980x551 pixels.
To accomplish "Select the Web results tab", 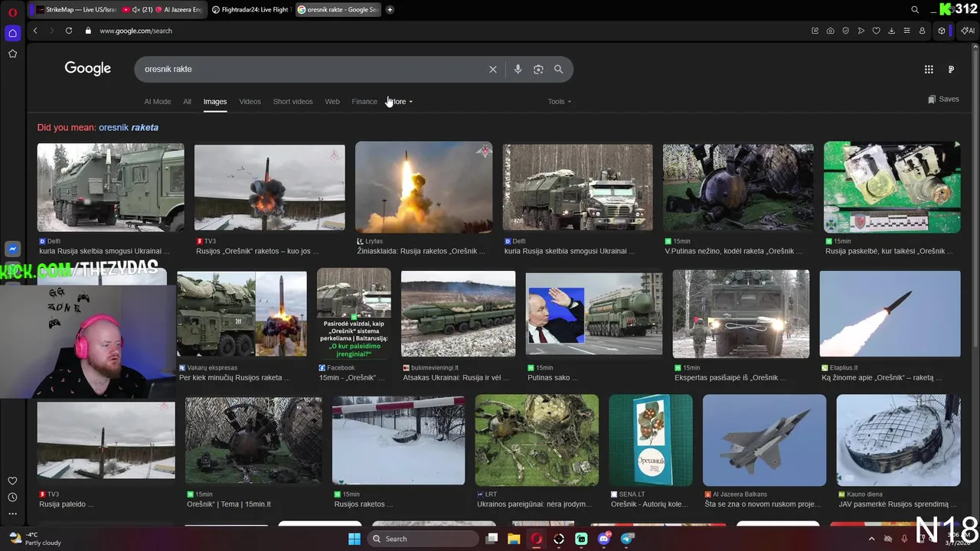I will pos(332,102).
